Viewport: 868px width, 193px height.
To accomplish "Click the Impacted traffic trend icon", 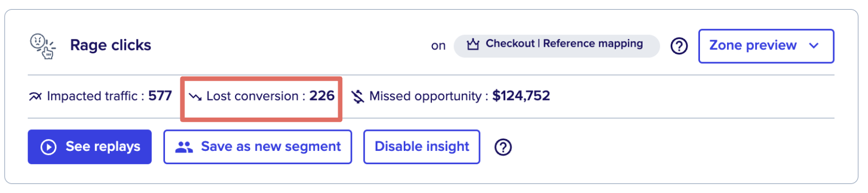I will 35,96.
